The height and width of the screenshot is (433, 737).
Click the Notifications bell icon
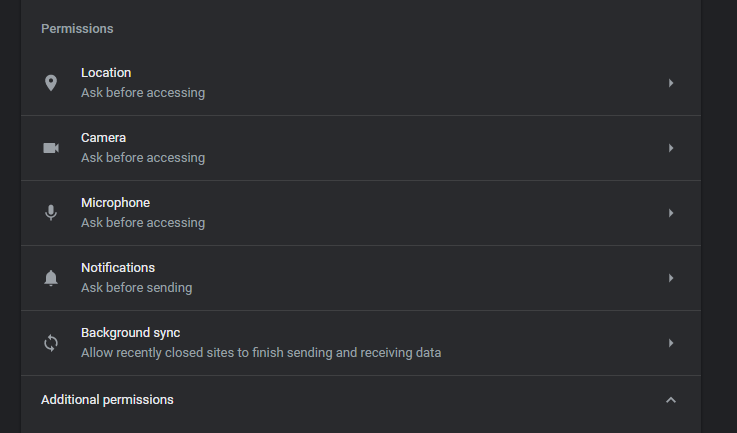point(51,278)
